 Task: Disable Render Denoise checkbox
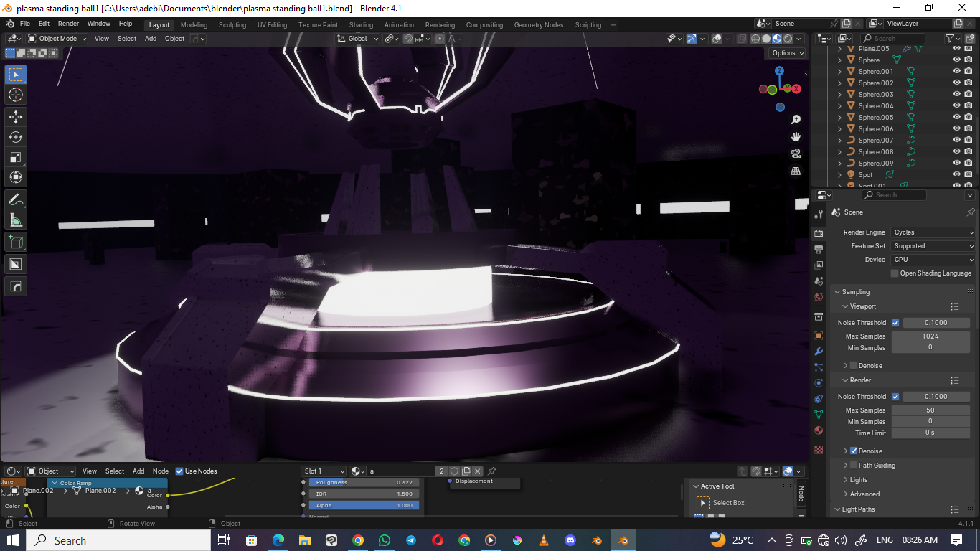[x=854, y=451]
